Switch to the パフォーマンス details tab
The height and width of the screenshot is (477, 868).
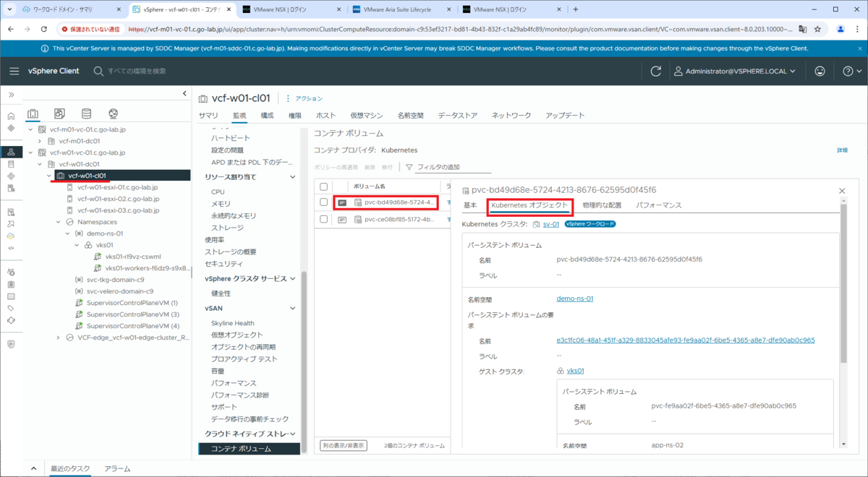(x=659, y=205)
